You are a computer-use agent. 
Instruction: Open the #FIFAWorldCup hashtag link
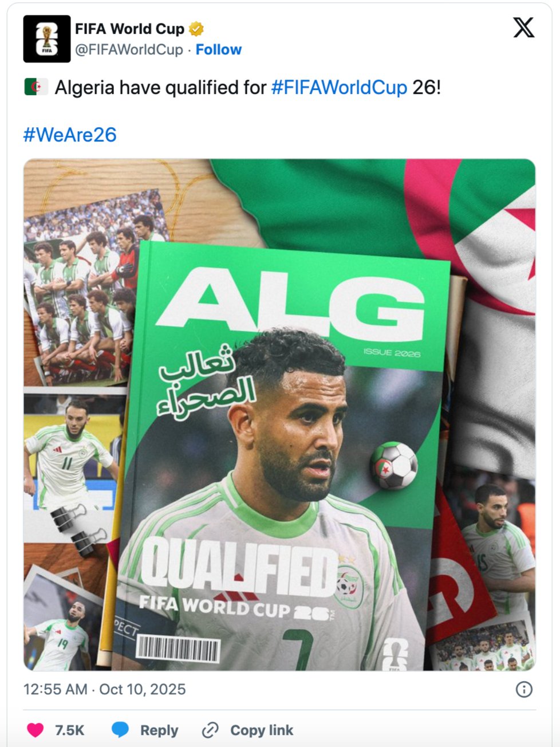coord(339,88)
